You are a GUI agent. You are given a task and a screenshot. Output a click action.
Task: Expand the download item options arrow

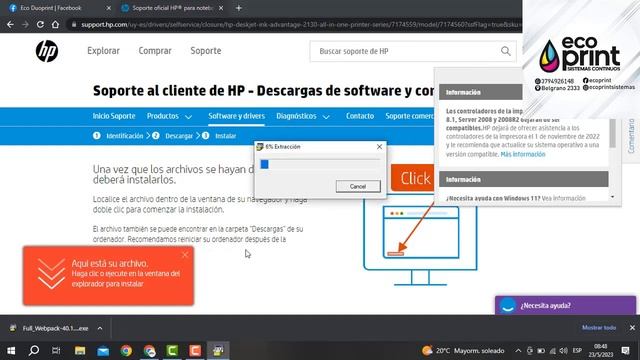[100, 328]
